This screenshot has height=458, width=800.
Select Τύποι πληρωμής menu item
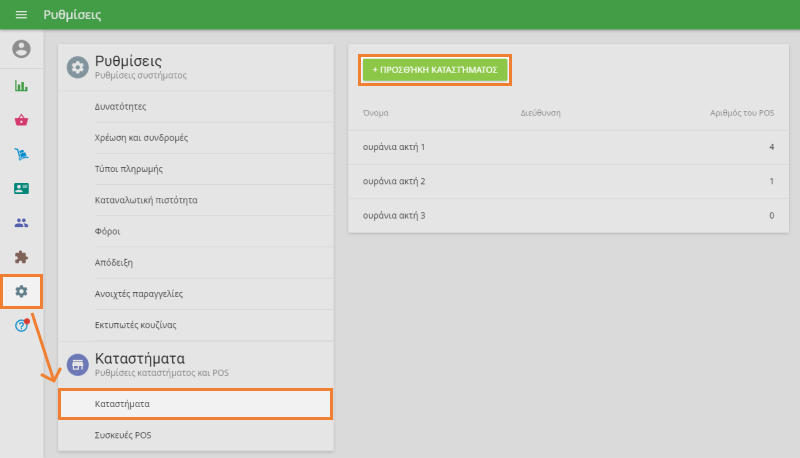coord(196,169)
